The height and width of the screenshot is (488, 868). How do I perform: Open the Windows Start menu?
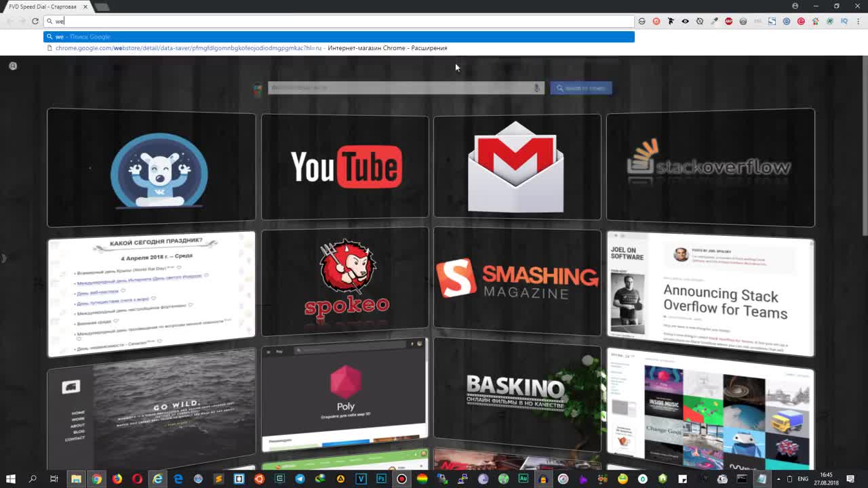11,479
